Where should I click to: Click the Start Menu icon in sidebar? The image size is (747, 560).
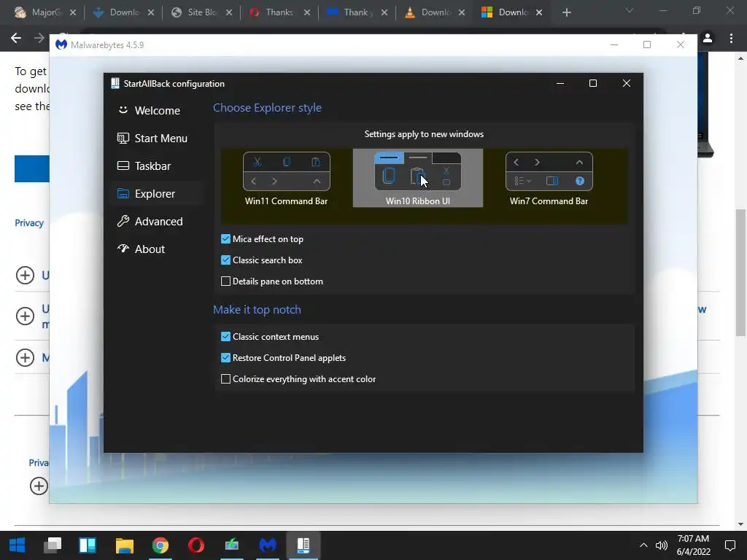(x=123, y=138)
